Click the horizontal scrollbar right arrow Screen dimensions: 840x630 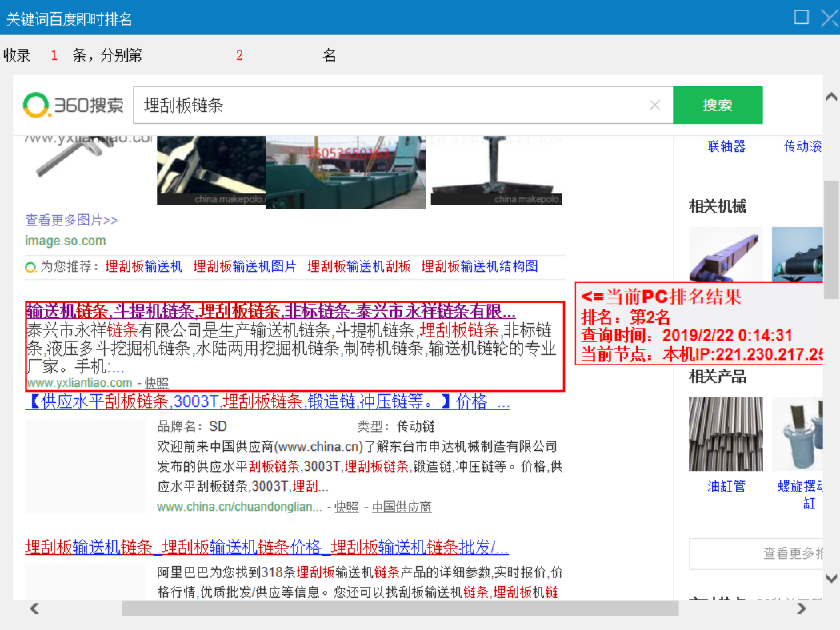pos(802,608)
